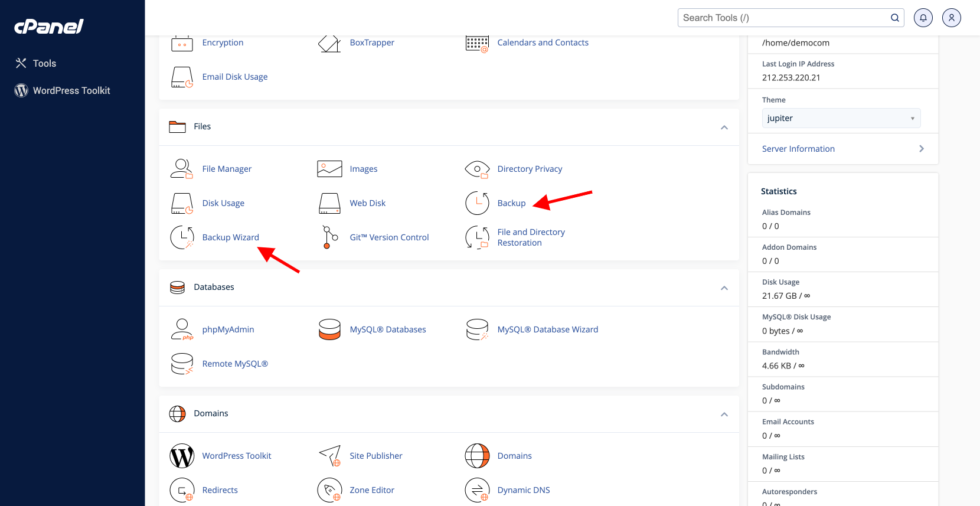The width and height of the screenshot is (980, 506).
Task: Click the Redirects icon
Action: coord(182,490)
